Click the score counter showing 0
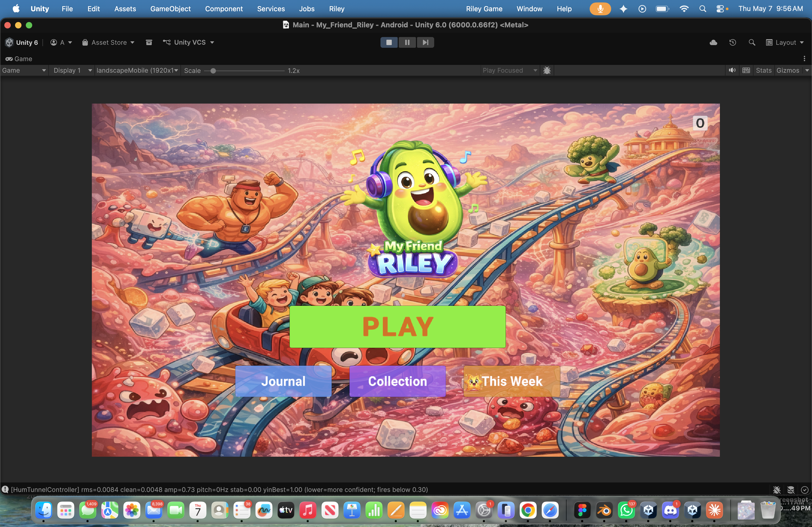Image resolution: width=812 pixels, height=527 pixels. click(x=700, y=123)
